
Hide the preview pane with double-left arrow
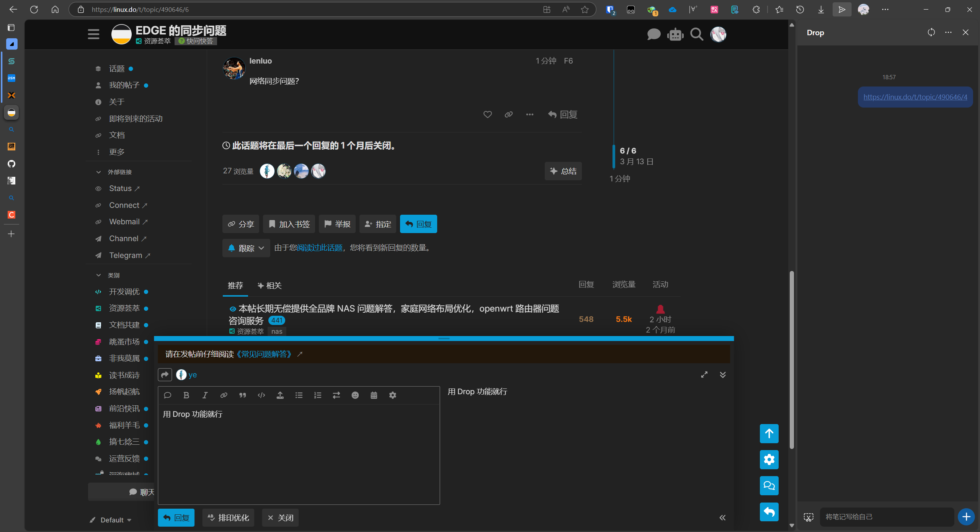coord(722,518)
